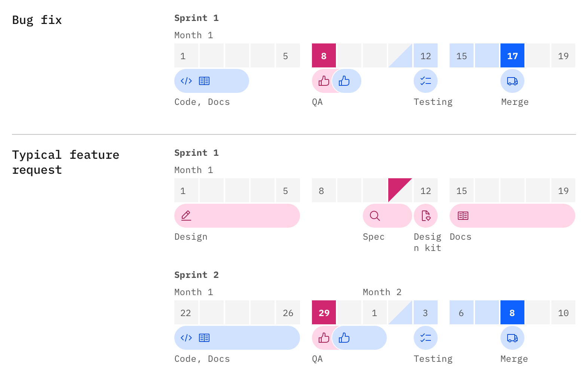Select the magenta day 29 cell in Sprint 2
Screen dimensions: 588x379
[324, 313]
